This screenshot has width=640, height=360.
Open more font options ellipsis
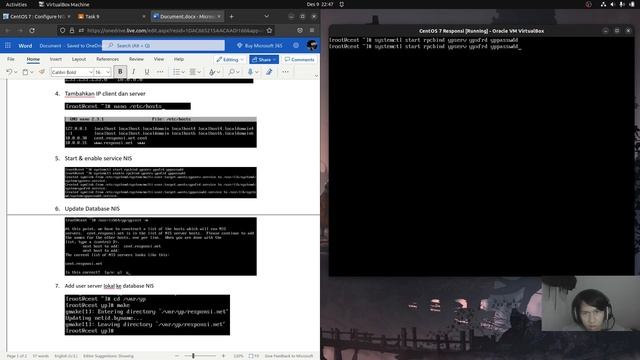[x=160, y=72]
